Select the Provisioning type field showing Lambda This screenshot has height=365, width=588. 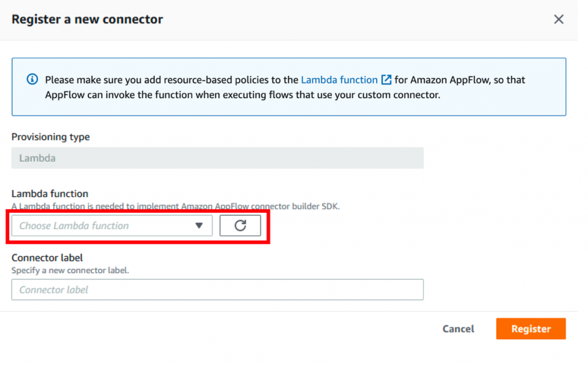(217, 157)
